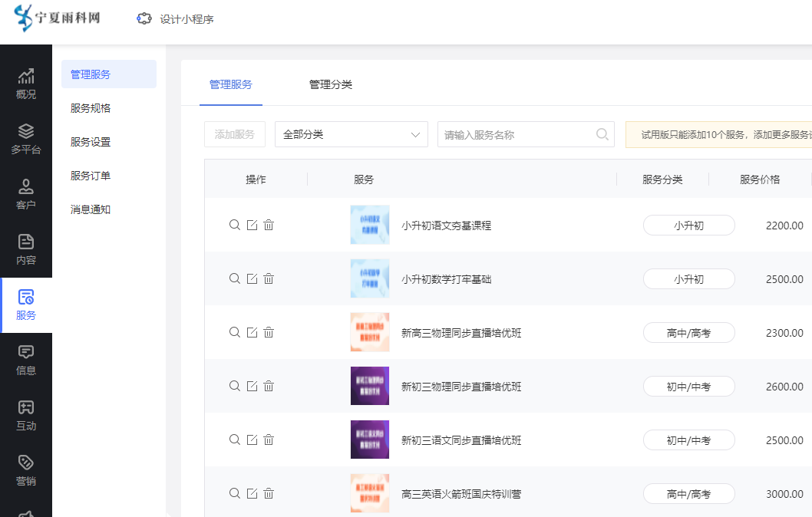Click 高中/高考 tag of 新高三物理同步直播培优班

tap(688, 333)
